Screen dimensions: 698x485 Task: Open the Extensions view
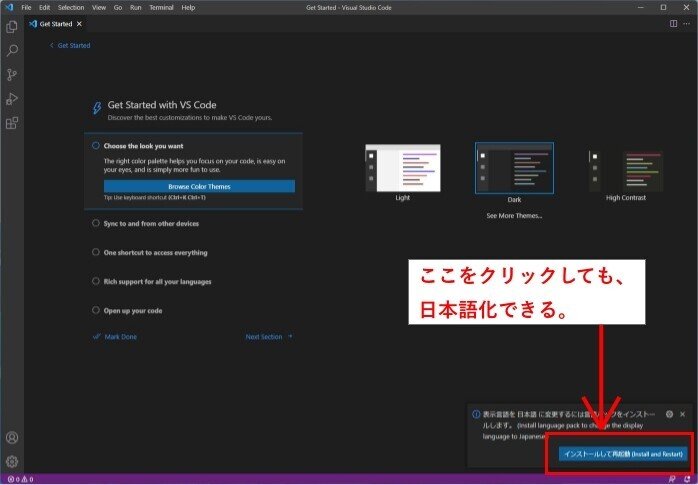(x=12, y=122)
